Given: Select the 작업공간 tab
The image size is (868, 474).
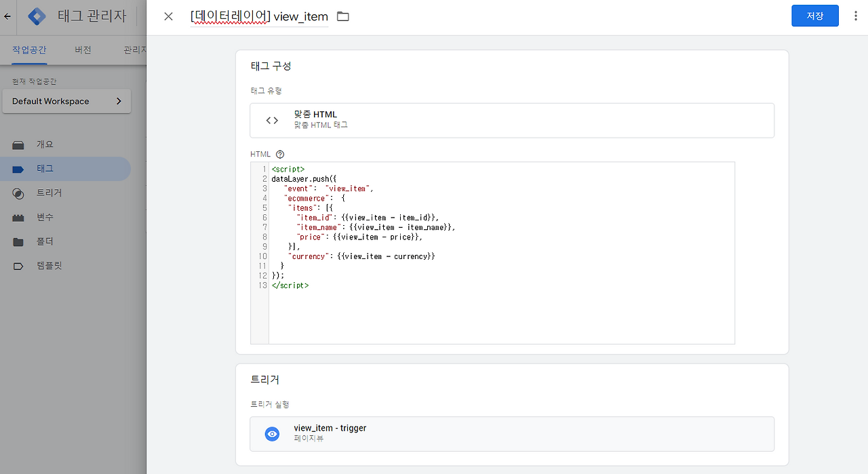Looking at the screenshot, I should pyautogui.click(x=29, y=50).
